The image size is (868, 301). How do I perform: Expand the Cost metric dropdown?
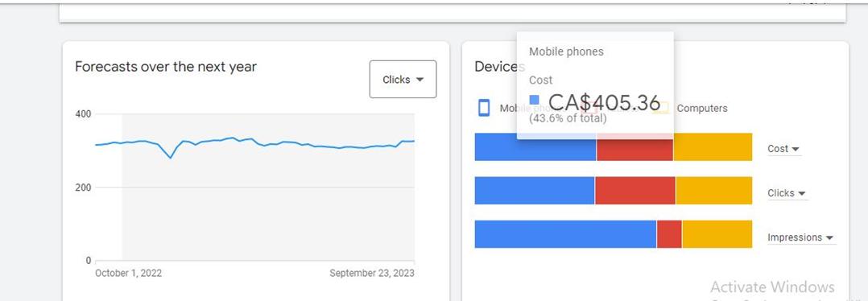(x=784, y=149)
